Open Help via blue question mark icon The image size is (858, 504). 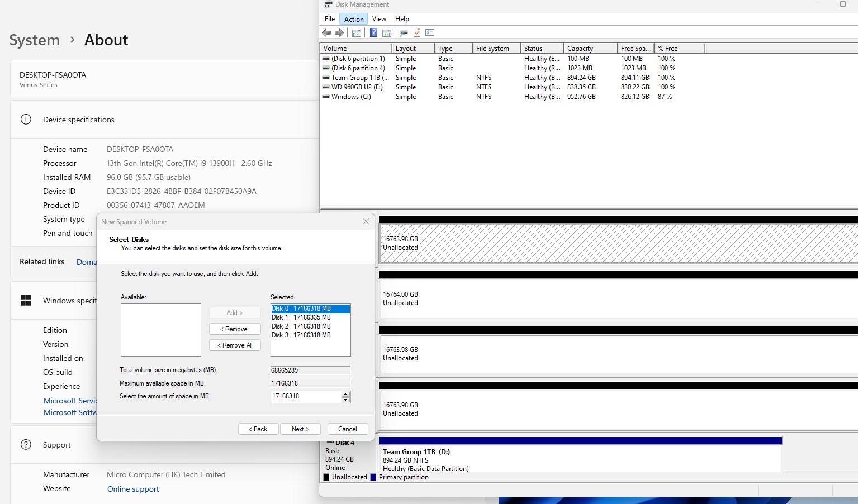[x=373, y=33]
